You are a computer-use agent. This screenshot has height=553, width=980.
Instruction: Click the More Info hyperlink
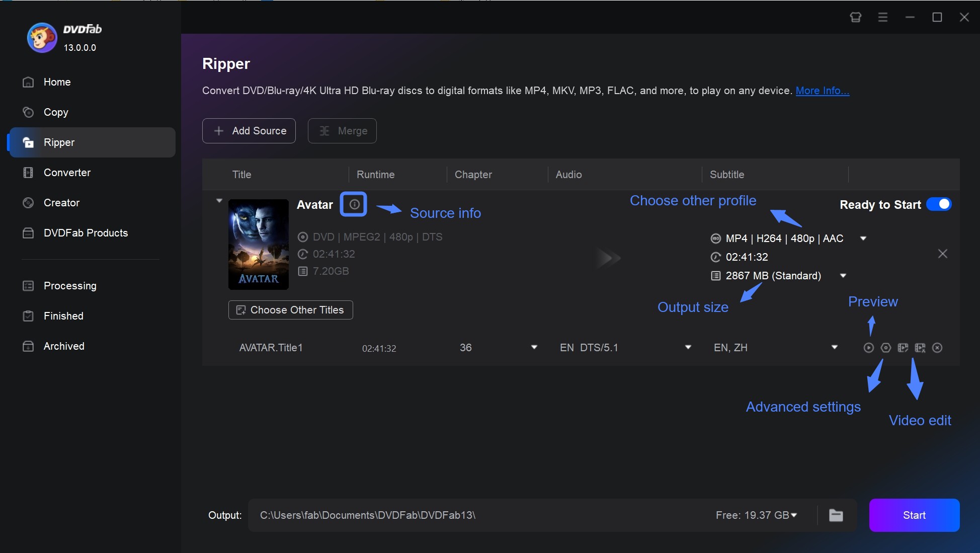tap(822, 90)
